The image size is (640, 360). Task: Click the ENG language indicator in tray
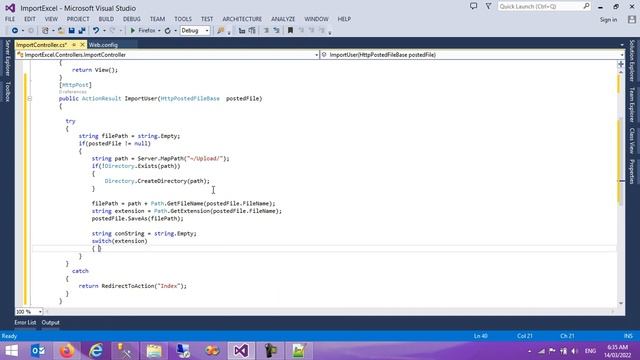[590, 351]
